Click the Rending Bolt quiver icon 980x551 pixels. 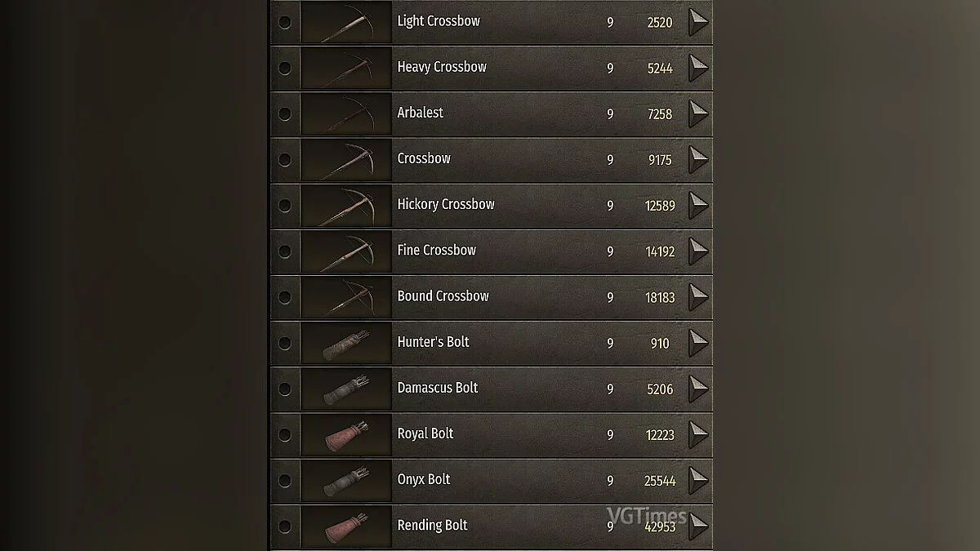point(346,526)
